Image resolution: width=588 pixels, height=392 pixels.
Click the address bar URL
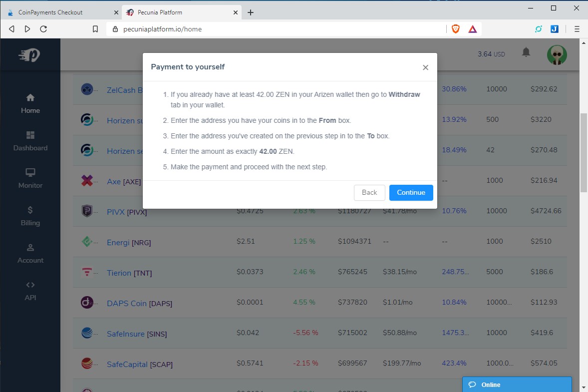point(162,29)
